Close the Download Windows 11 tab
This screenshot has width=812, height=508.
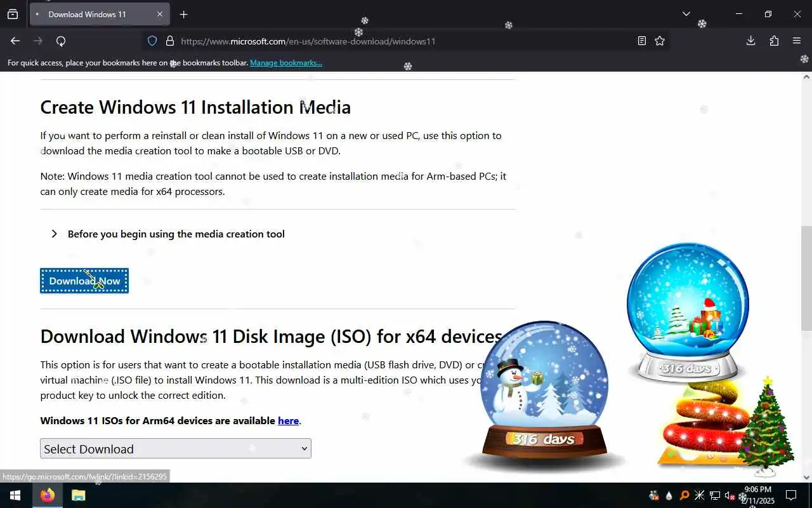(x=160, y=14)
